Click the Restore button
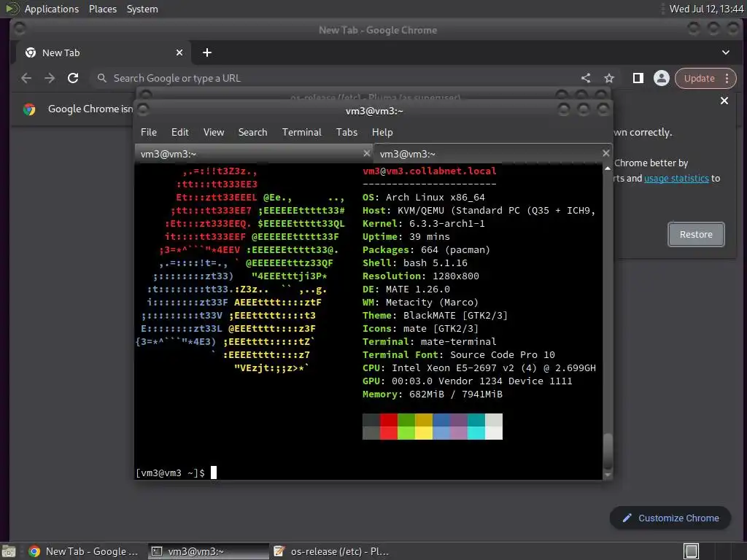747x560 pixels. coord(696,234)
